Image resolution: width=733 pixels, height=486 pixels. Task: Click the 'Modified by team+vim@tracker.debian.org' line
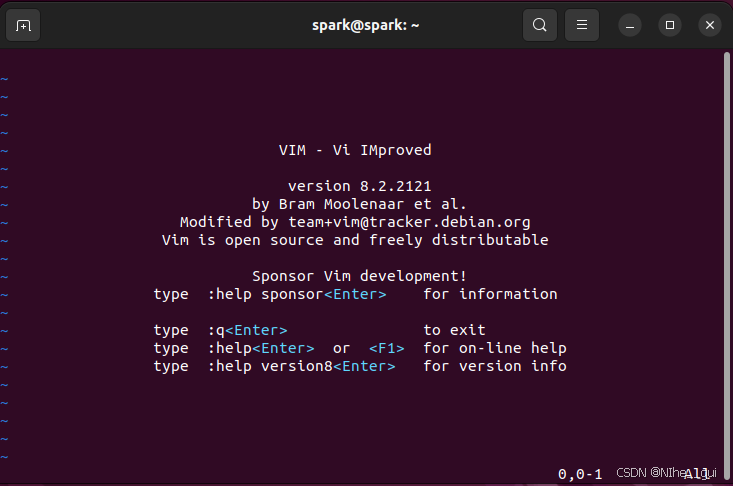coord(355,222)
